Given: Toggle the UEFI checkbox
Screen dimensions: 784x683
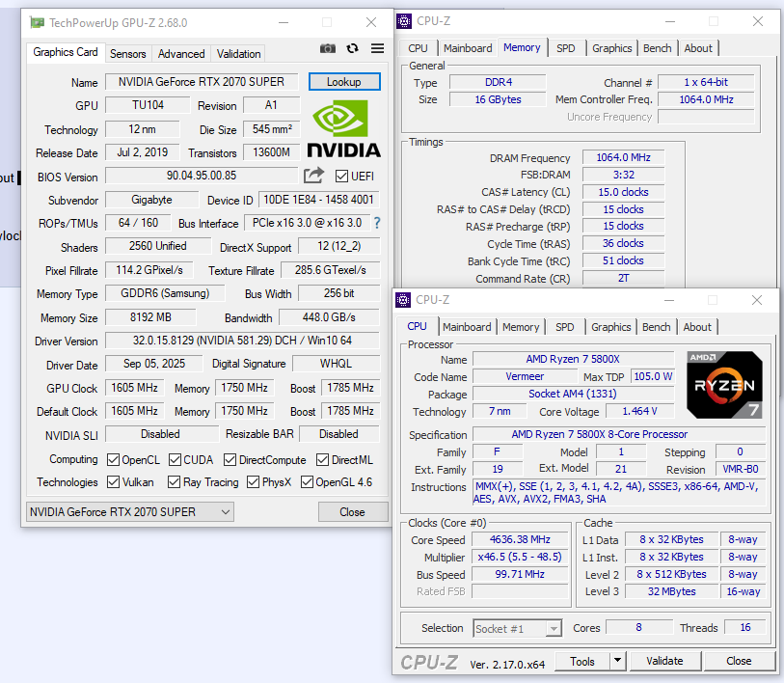Looking at the screenshot, I should click(342, 177).
